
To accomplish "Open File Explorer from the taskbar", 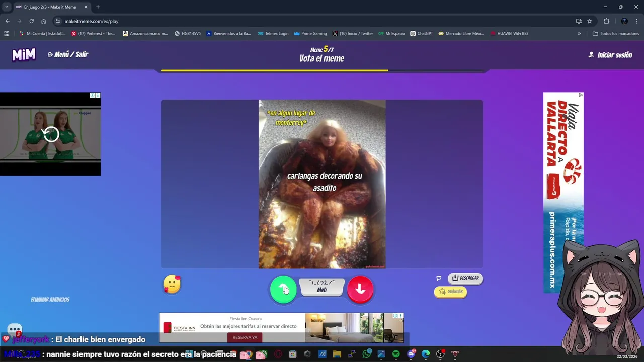I will pyautogui.click(x=337, y=354).
